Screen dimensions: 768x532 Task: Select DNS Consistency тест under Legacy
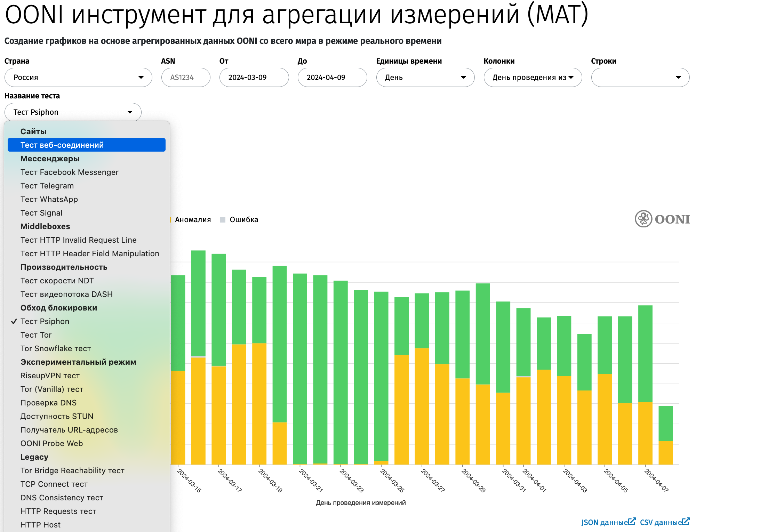coord(62,498)
